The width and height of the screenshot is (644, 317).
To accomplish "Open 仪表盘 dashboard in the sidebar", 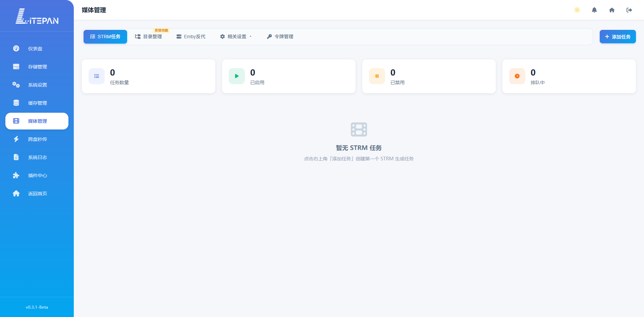I will (x=37, y=49).
